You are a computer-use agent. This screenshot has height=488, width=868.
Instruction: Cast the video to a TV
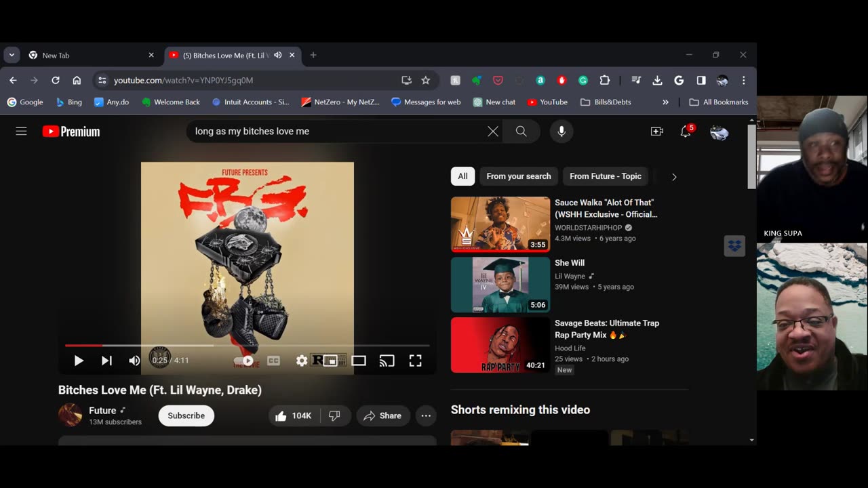[387, 361]
